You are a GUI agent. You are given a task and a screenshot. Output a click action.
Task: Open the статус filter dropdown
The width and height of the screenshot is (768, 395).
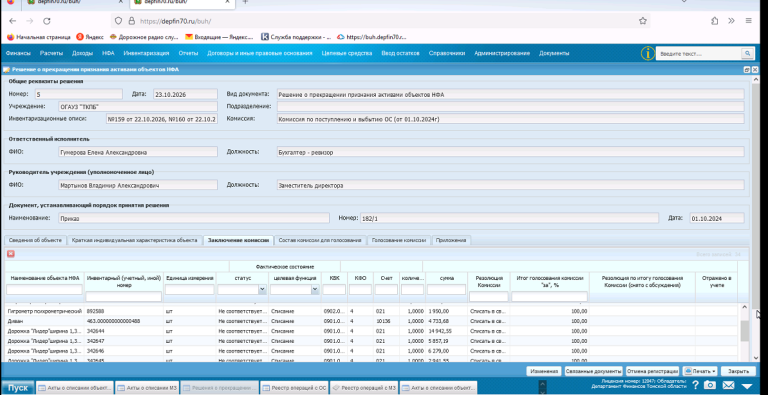[262, 290]
